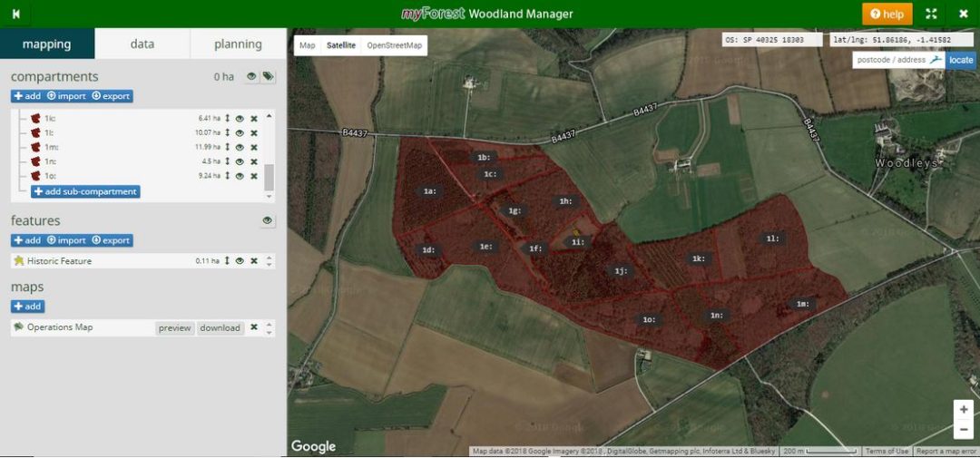This screenshot has height=458, width=980.
Task: Click the compartment list scrollbar up arrow
Action: pyautogui.click(x=269, y=115)
